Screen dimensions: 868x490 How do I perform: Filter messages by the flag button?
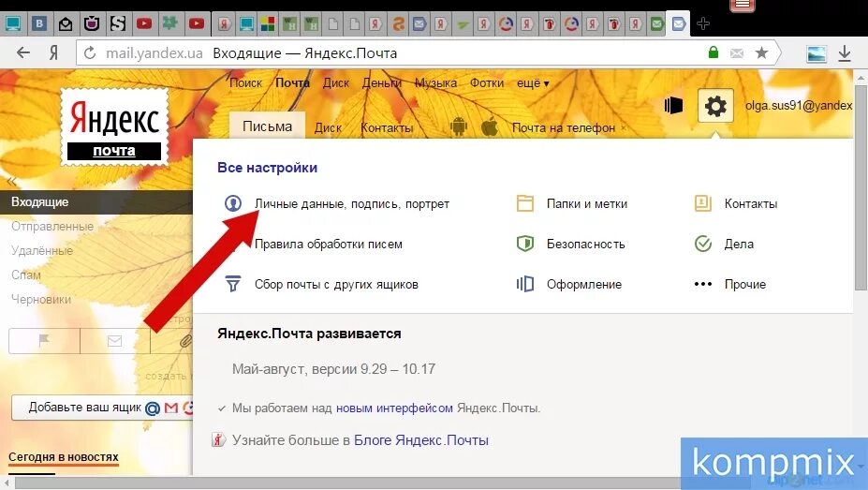click(44, 340)
